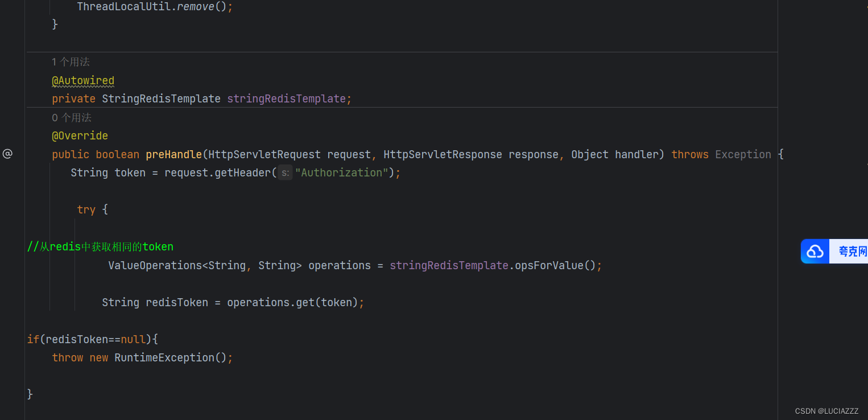Open the "1 个用法" usages hint
Image resolution: width=868 pixels, height=420 pixels.
(71, 61)
